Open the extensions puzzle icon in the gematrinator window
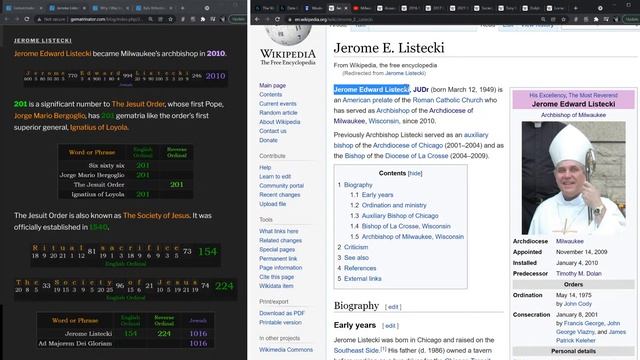The image size is (640, 360). coord(203,19)
